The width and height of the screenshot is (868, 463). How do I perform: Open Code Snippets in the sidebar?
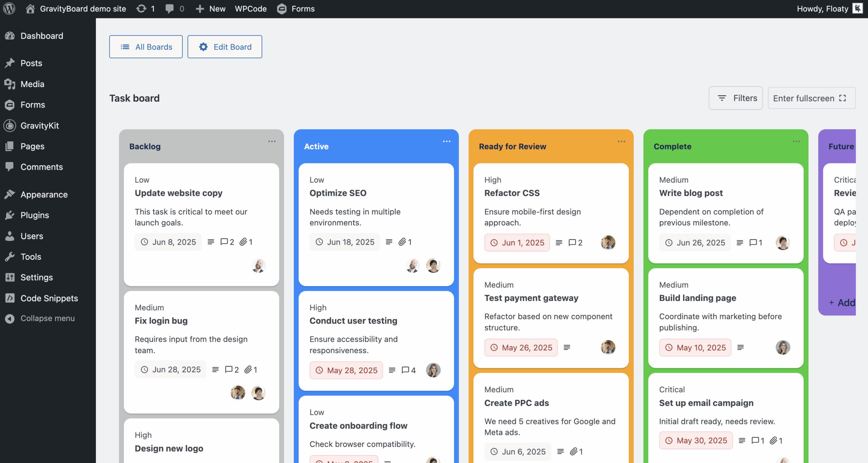[49, 298]
